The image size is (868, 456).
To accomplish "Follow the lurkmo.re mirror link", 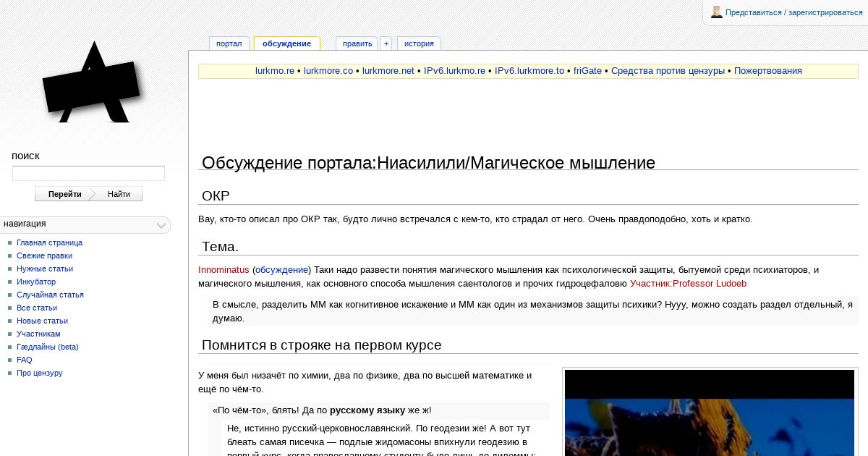I will 275,71.
